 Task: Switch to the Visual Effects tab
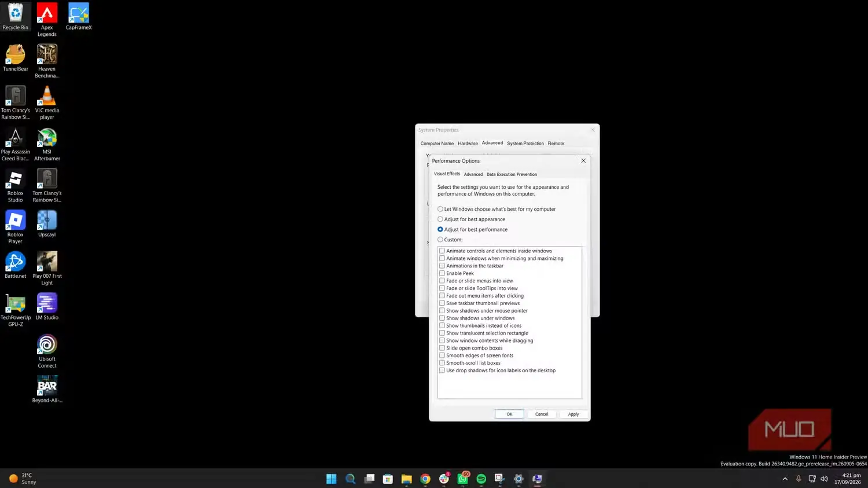447,174
